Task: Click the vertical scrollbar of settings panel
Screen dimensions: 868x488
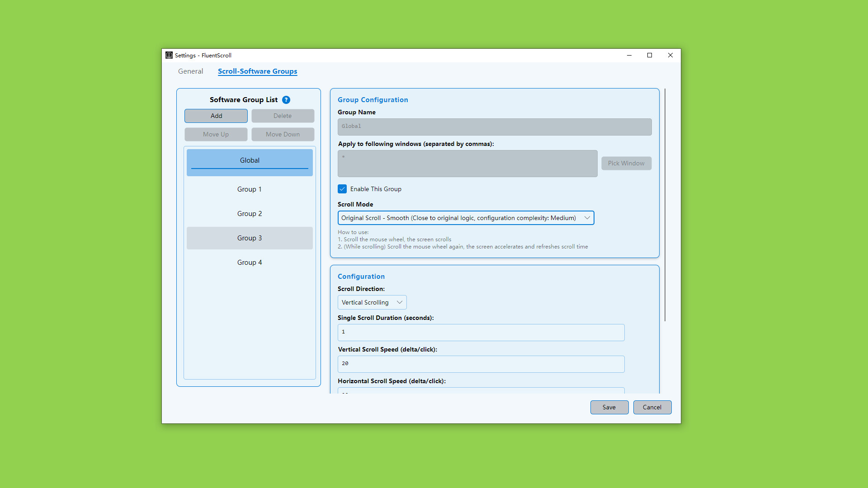Action: 665,205
